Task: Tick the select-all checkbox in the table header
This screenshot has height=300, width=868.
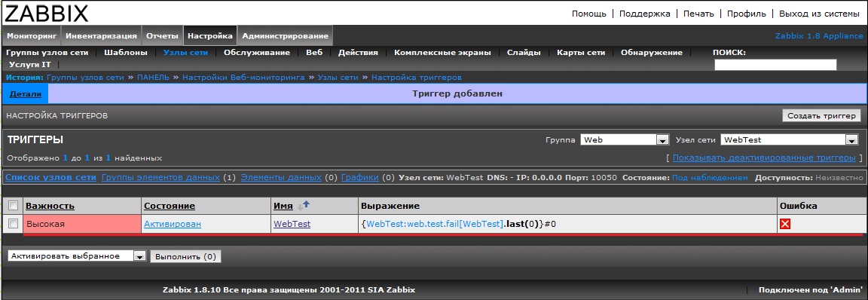Action: [x=13, y=206]
